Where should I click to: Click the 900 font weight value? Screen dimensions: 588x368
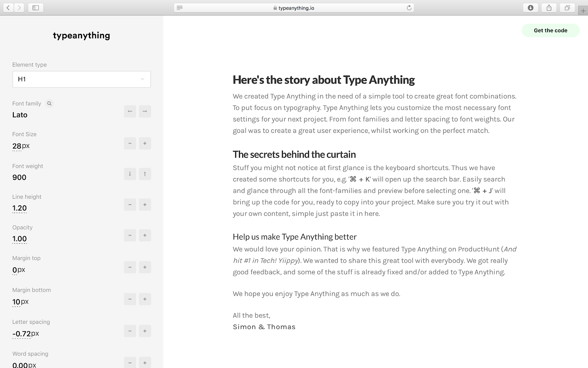point(19,177)
